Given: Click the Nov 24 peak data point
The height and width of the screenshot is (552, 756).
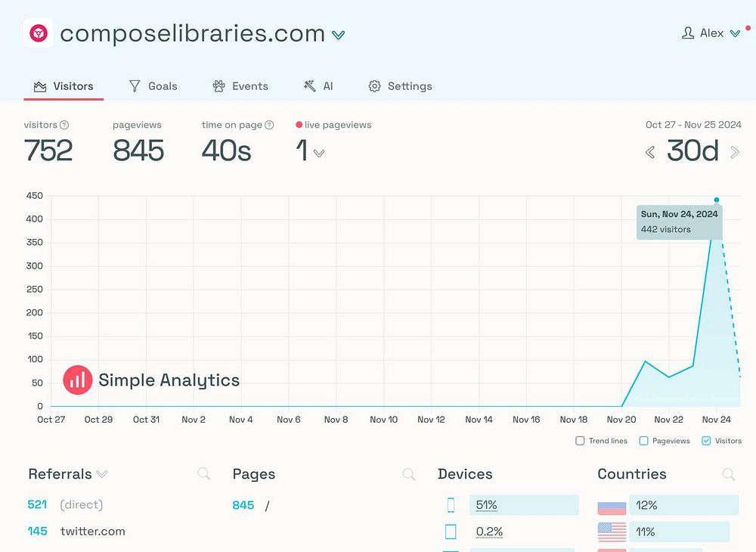Looking at the screenshot, I should (717, 200).
